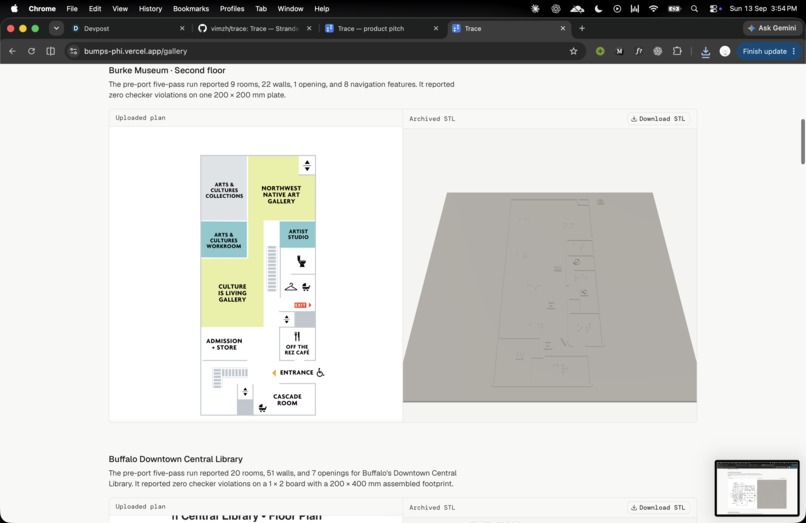Image resolution: width=806 pixels, height=523 pixels.
Task: Open the Edit menu
Action: [x=95, y=9]
